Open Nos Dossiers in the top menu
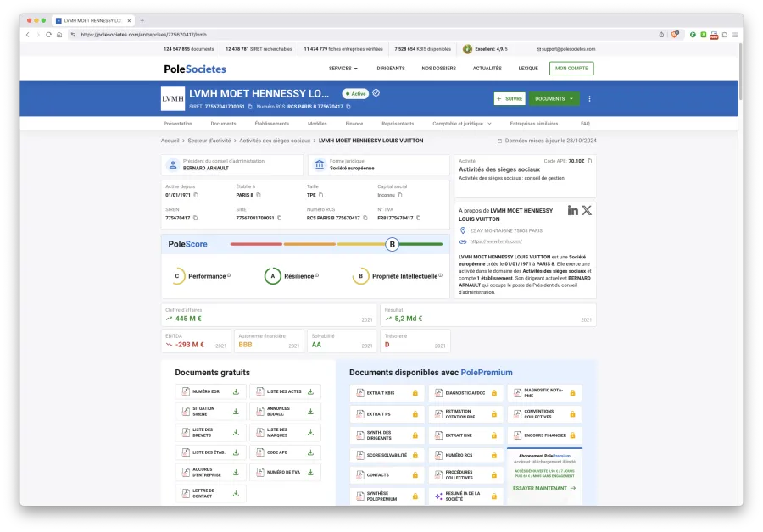The height and width of the screenshot is (532, 763). [x=438, y=69]
